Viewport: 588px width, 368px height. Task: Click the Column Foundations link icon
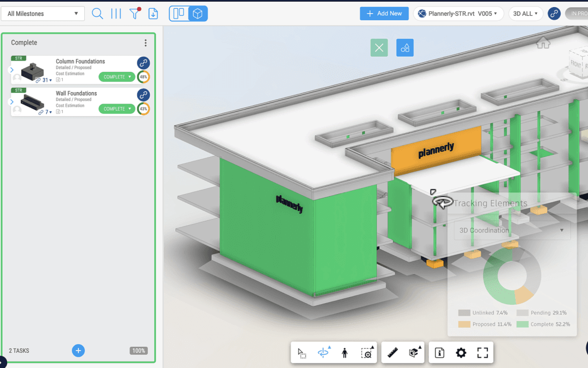tap(143, 63)
